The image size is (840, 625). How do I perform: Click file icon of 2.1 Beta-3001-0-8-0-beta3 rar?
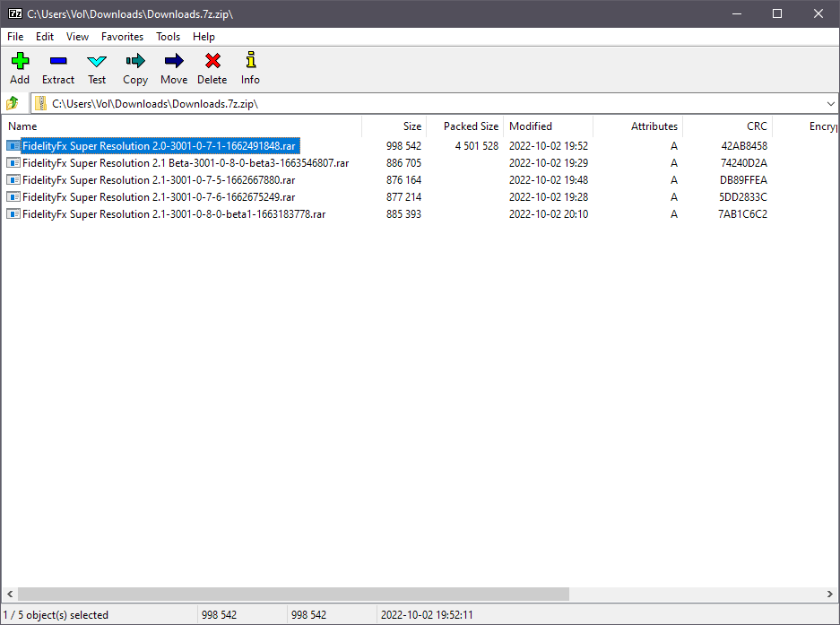(13, 163)
